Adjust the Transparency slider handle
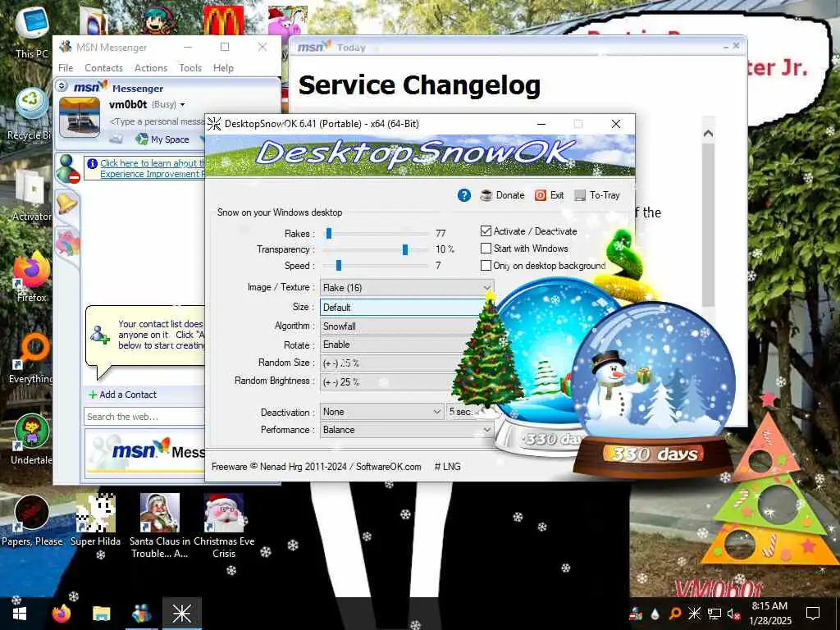The height and width of the screenshot is (630, 840). 405,249
